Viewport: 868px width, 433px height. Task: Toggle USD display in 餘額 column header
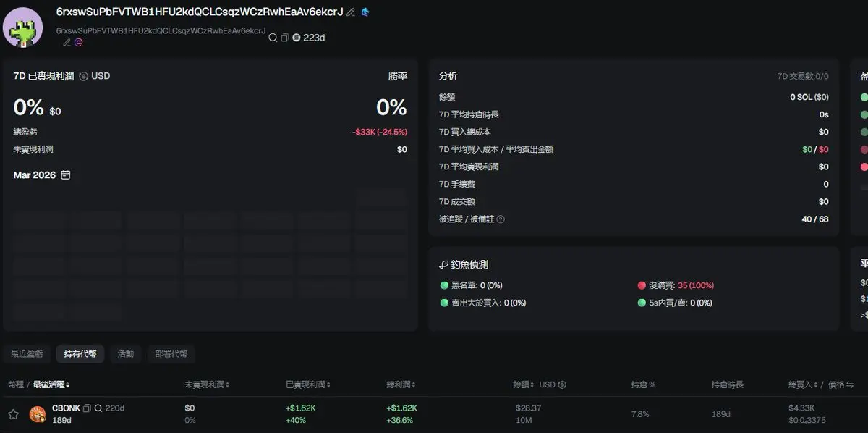[553, 384]
